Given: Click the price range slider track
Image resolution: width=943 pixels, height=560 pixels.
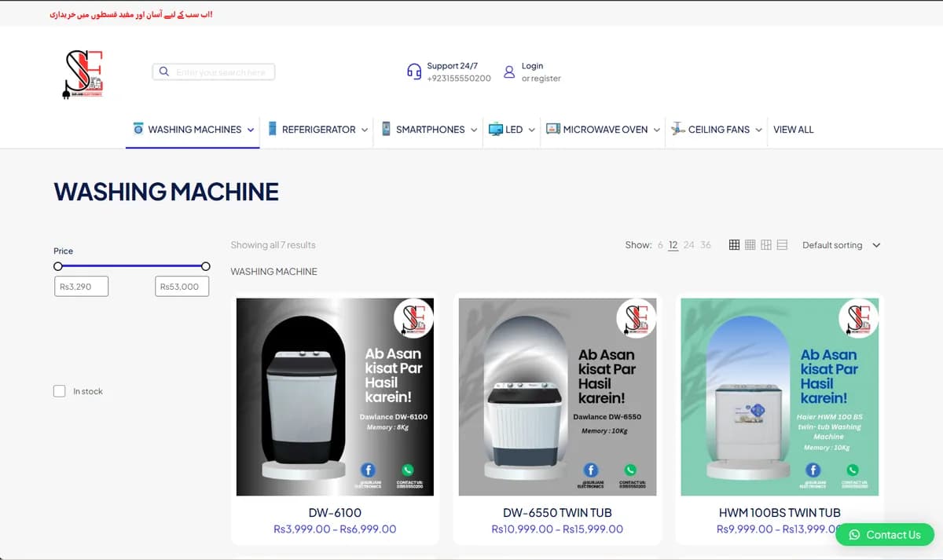Looking at the screenshot, I should [132, 266].
